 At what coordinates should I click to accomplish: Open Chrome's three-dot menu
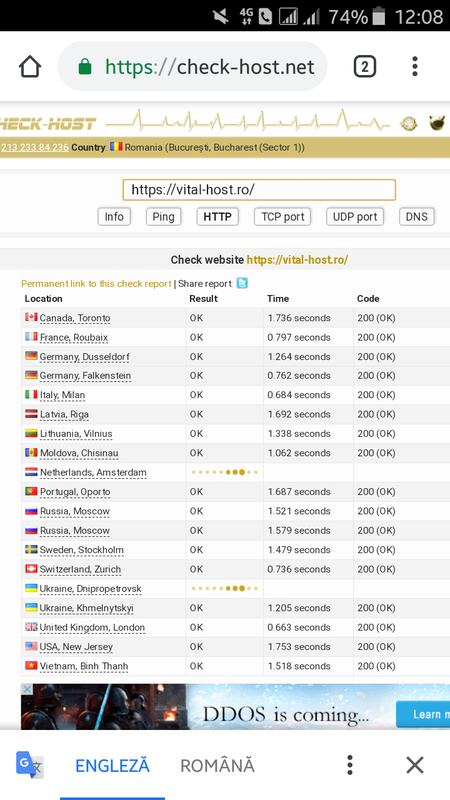415,66
